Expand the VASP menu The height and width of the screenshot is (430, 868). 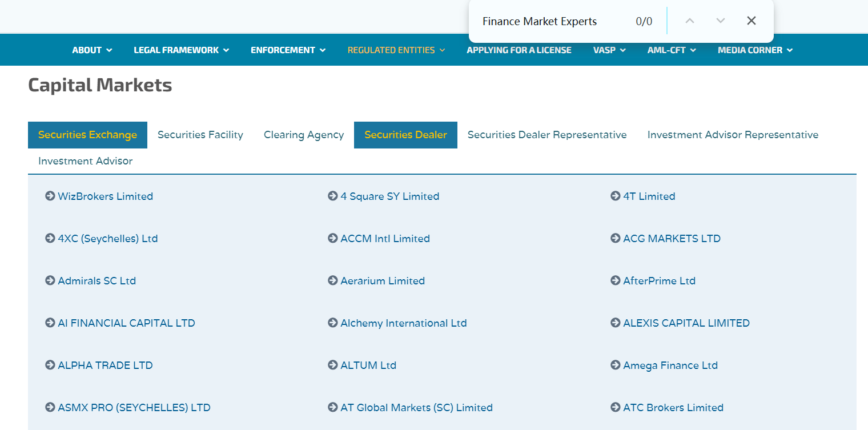609,50
